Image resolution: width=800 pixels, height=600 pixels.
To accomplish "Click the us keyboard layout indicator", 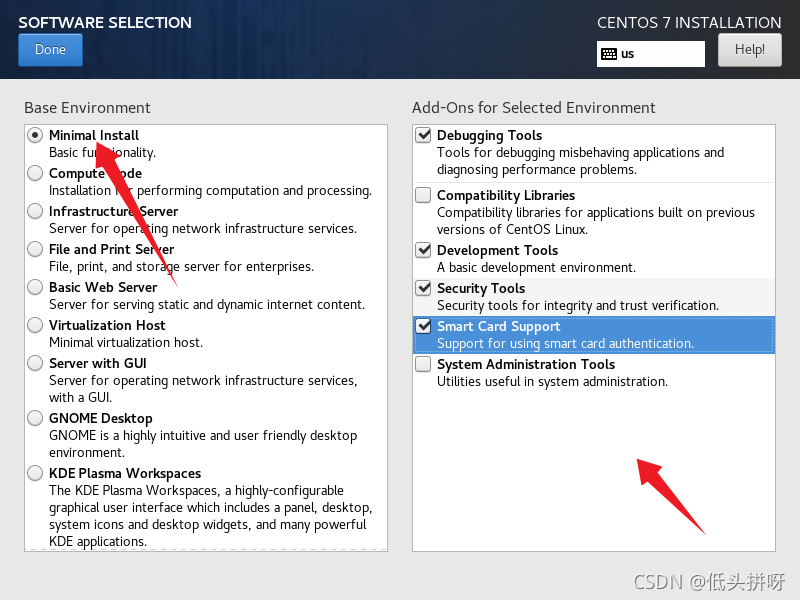I will (x=651, y=54).
